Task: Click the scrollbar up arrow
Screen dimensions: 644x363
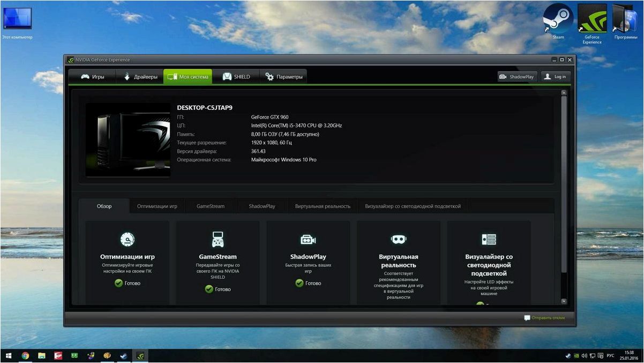Action: [564, 93]
